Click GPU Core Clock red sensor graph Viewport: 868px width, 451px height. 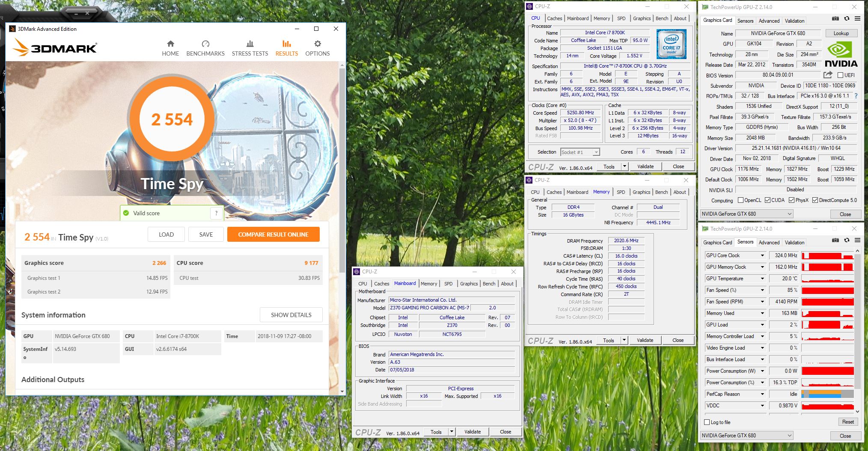827,255
